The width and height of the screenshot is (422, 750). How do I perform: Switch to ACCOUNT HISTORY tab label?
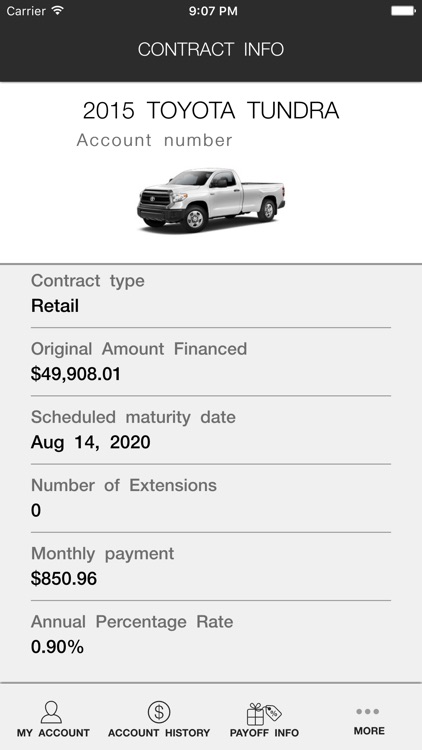click(159, 733)
